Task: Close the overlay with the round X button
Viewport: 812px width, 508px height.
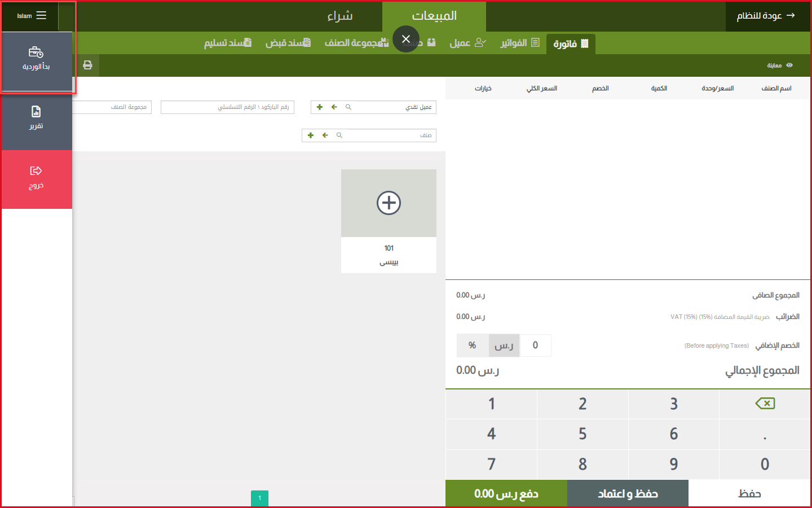Action: click(405, 39)
